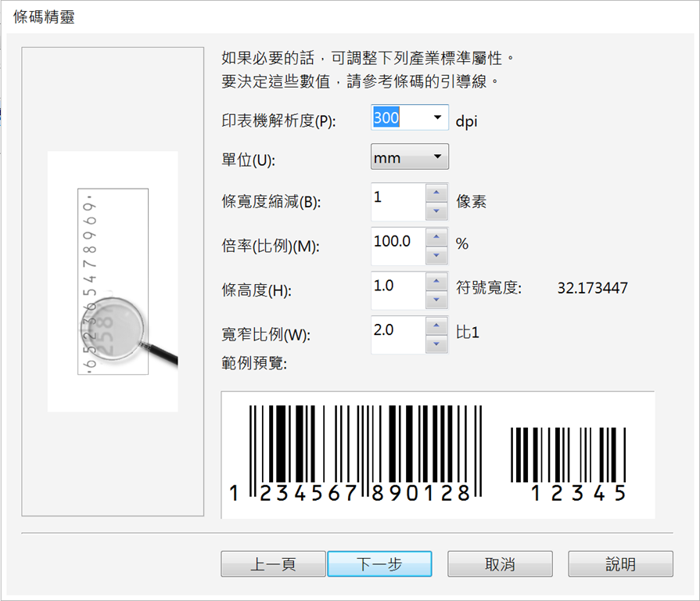Decrease the magnification scale percentage
The image size is (700, 601).
(436, 255)
